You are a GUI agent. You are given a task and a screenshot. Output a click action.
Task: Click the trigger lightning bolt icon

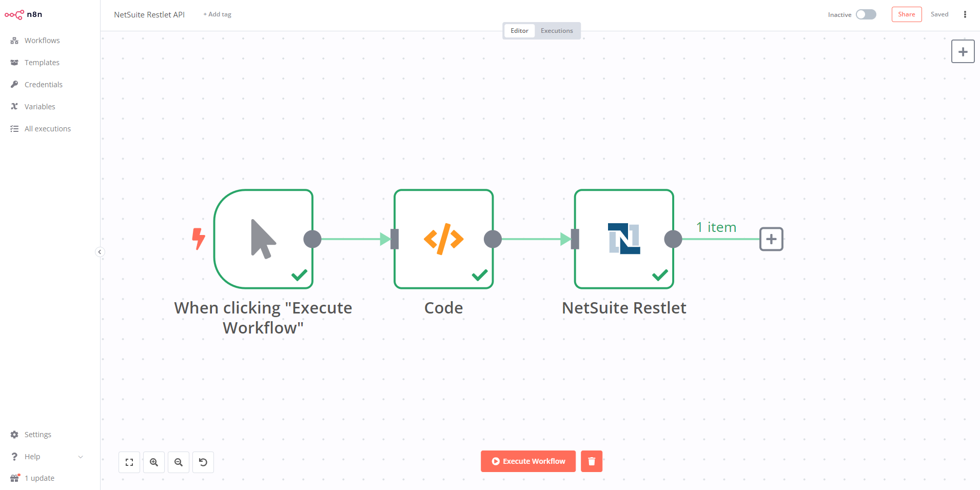tap(198, 239)
